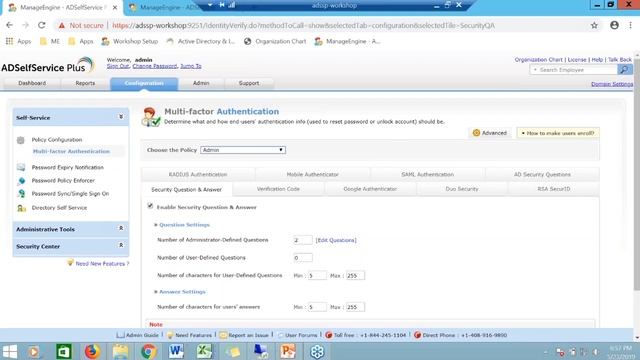Screen dimensions: 640x360
Task: Click the Max characters field for users' answers
Action: tap(355, 307)
